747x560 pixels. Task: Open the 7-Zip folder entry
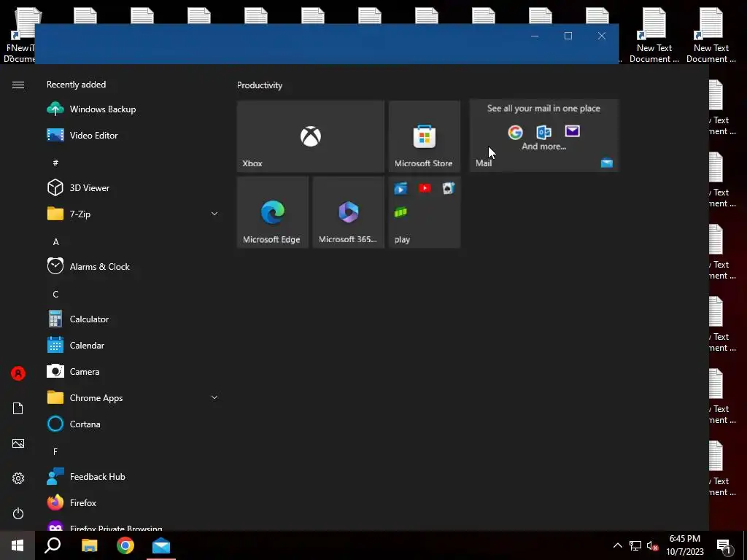pos(133,214)
